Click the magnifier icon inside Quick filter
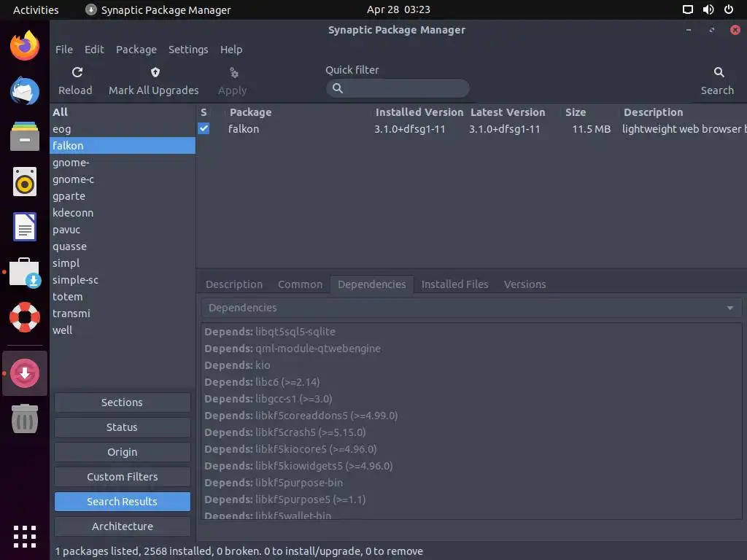 click(x=337, y=88)
